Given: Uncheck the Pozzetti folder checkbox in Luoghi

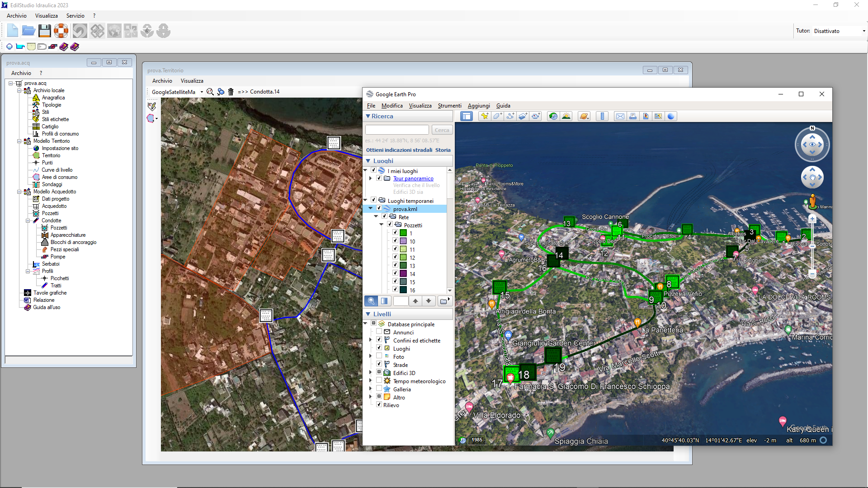Looking at the screenshot, I should point(390,225).
